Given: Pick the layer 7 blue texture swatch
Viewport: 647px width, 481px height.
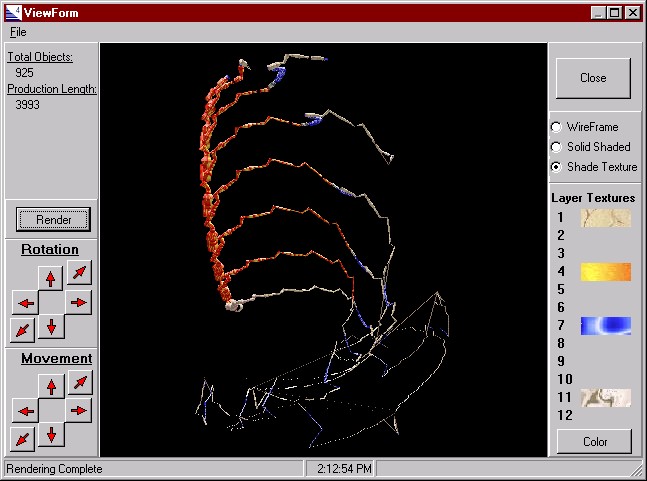Looking at the screenshot, I should tap(606, 326).
